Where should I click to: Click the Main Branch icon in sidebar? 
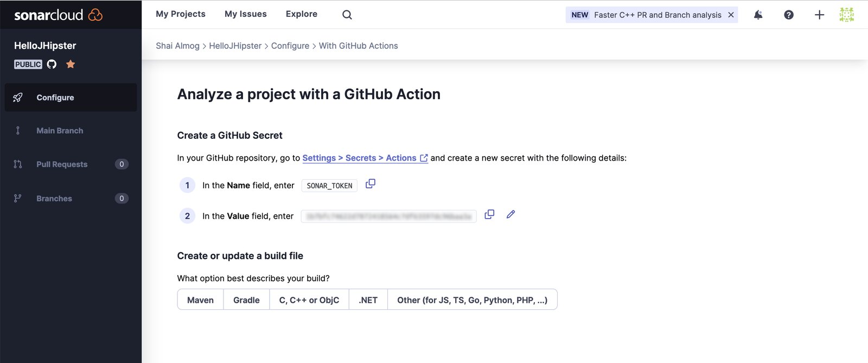tap(18, 131)
